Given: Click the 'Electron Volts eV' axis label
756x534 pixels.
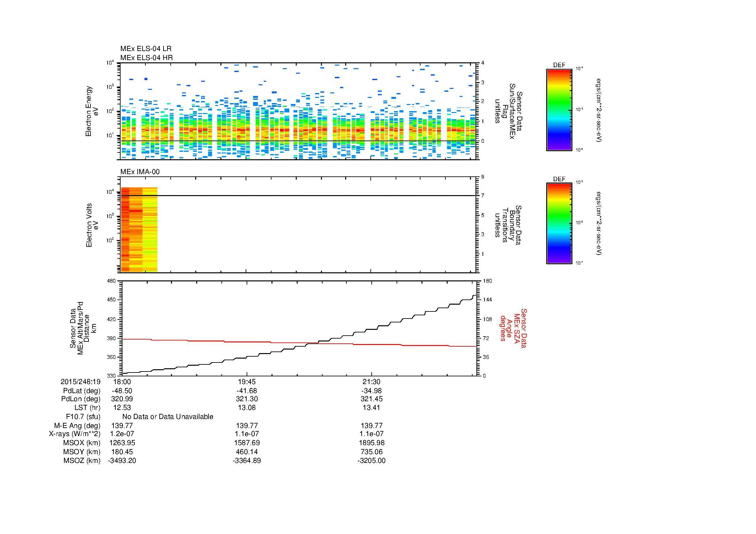Looking at the screenshot, I should [x=92, y=225].
